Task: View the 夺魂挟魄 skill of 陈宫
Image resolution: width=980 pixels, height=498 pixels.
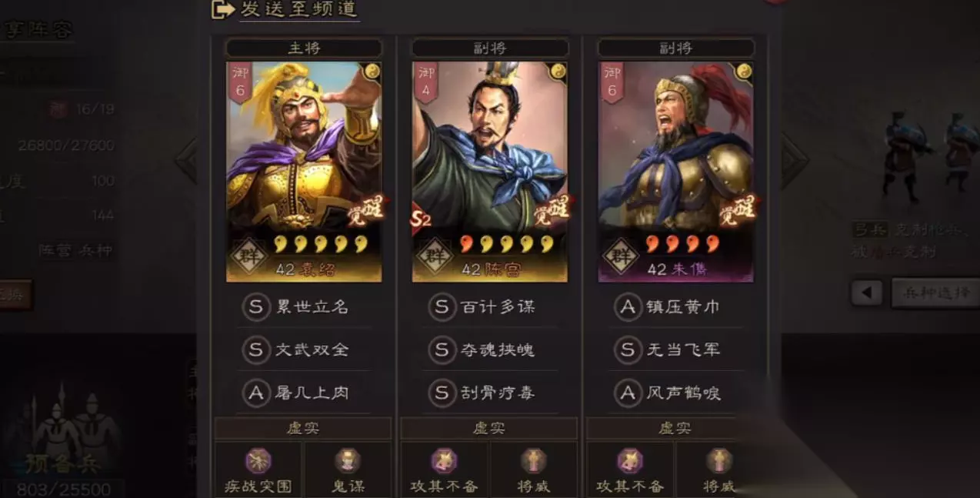Action: 482,350
